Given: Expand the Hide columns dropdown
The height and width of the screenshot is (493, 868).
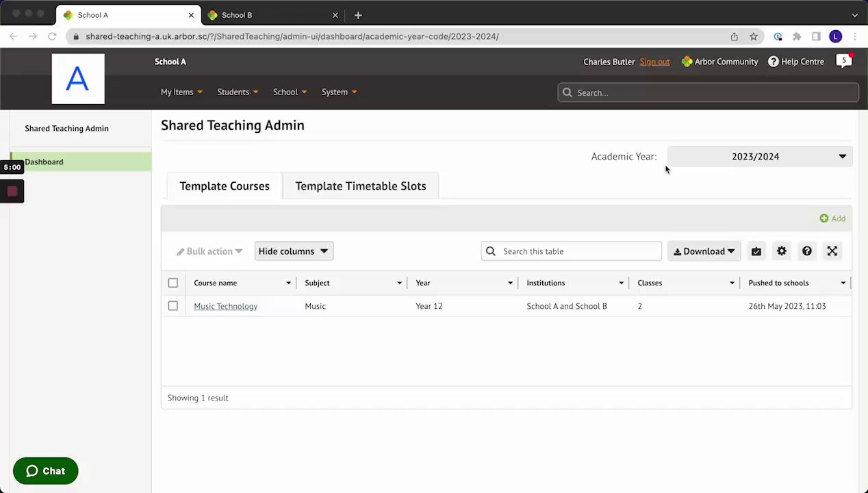Looking at the screenshot, I should point(294,251).
